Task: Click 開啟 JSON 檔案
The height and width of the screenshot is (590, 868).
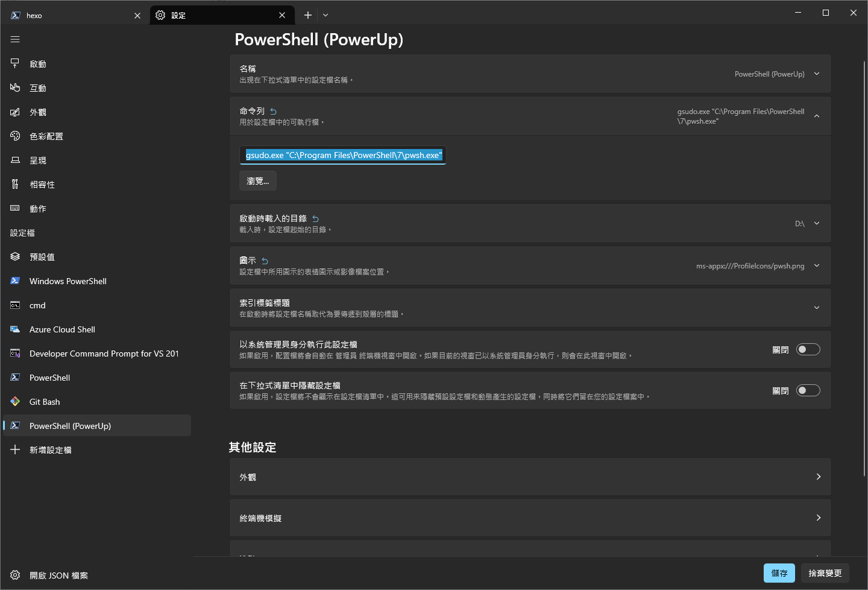Action: point(97,575)
